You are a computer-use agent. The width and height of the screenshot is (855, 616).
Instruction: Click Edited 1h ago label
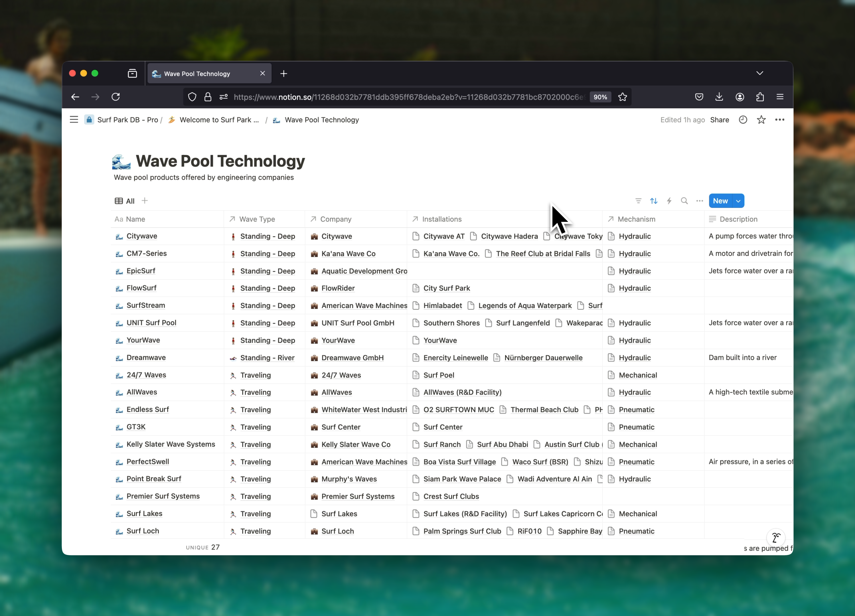point(682,119)
